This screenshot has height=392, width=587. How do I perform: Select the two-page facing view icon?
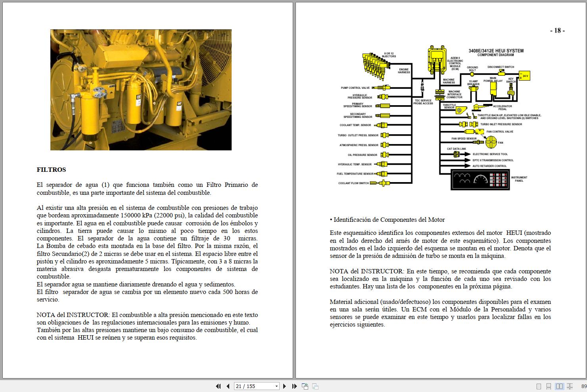point(560,386)
